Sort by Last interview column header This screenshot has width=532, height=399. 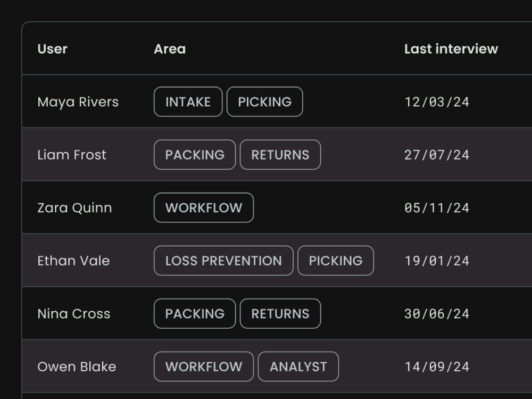click(x=451, y=49)
